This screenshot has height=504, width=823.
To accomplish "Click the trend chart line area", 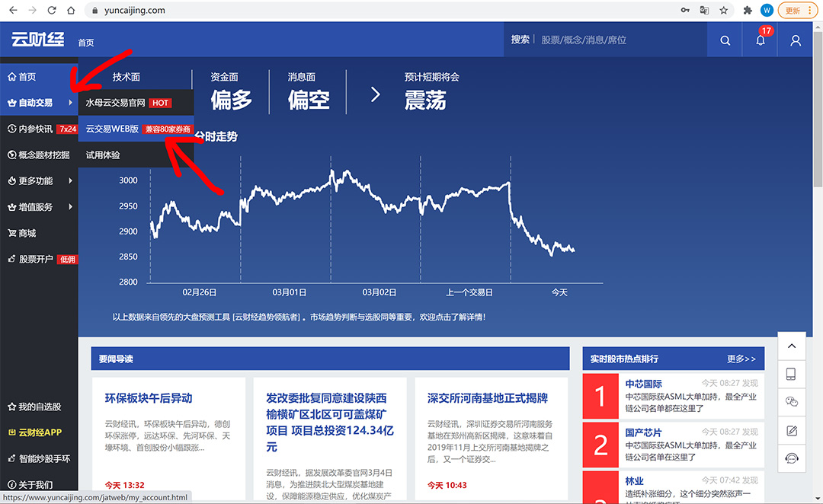I will tap(362, 212).
